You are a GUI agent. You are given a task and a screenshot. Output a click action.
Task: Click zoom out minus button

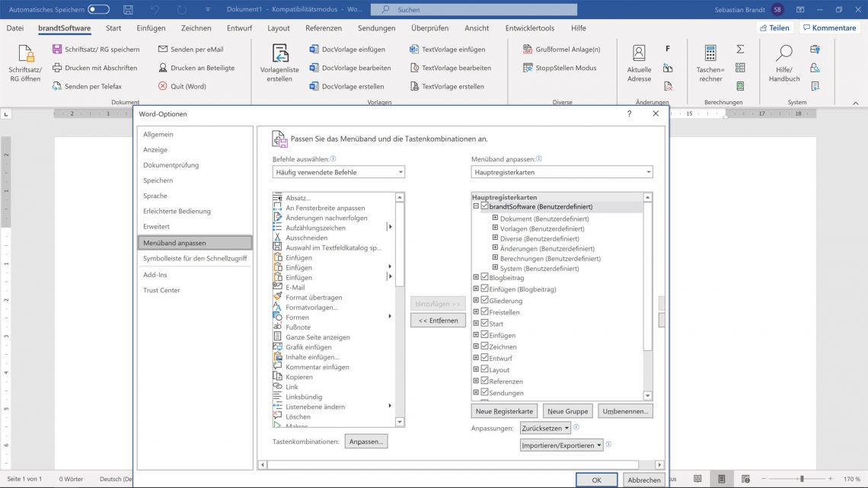[764, 479]
